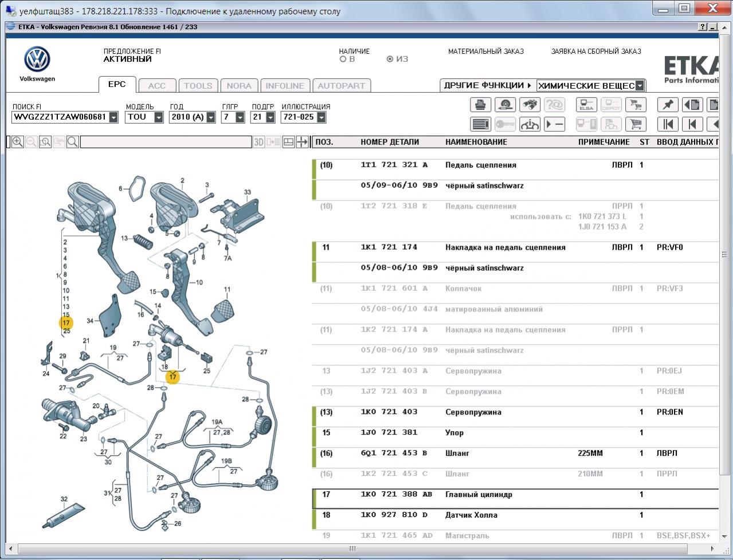
Task: Open the ХИМИЧЕСКИЕ ВЕЩЕСТВА dropdown
Action: (x=640, y=86)
